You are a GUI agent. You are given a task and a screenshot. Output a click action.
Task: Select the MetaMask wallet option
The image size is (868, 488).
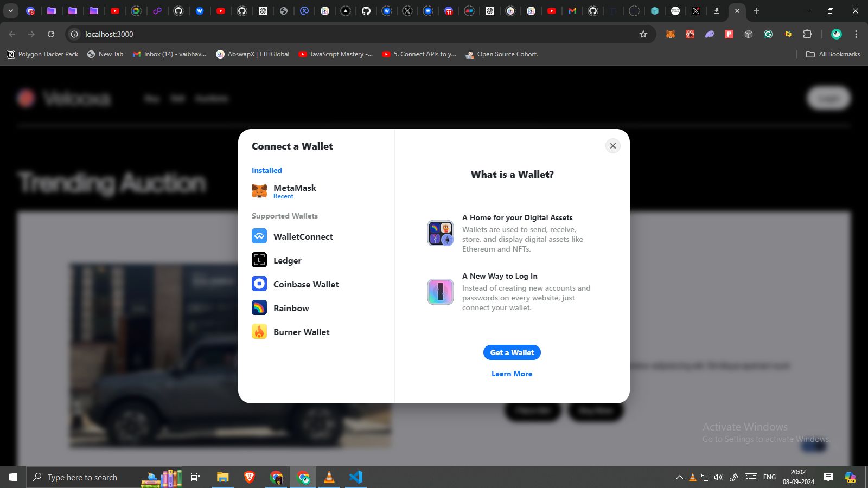(x=316, y=191)
